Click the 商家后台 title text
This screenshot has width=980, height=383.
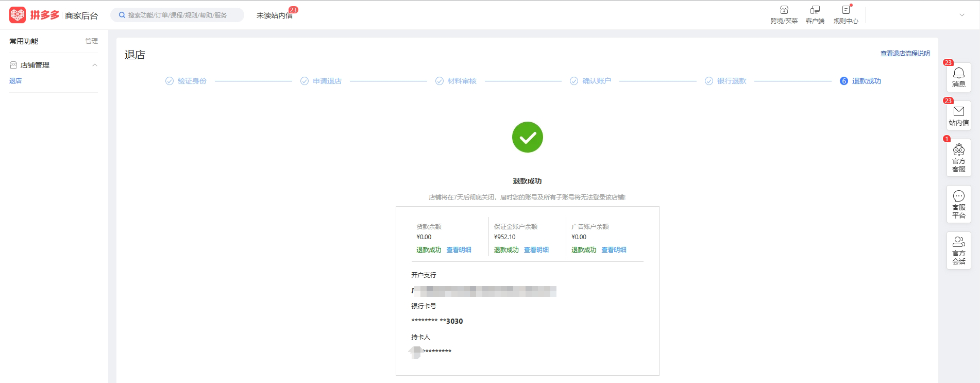pos(81,16)
